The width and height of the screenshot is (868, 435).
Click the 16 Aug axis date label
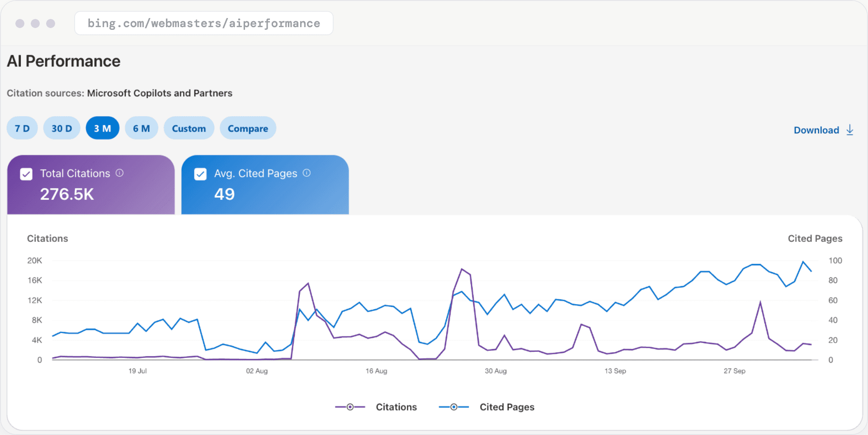click(377, 371)
